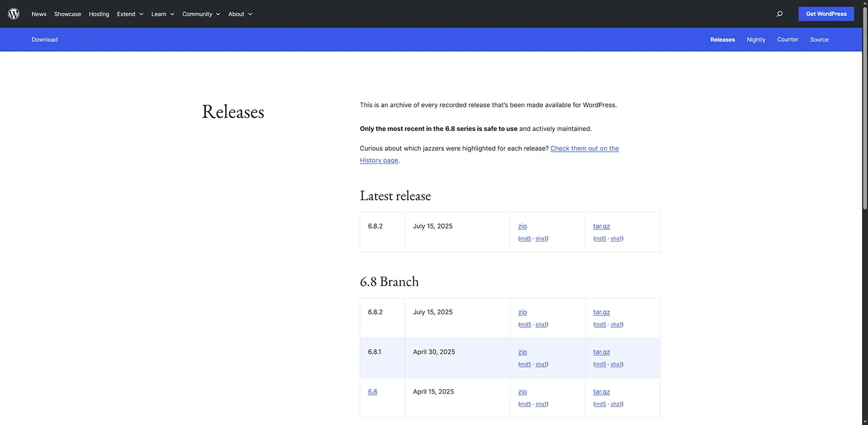Click the Get WordPress button
Screen dimensions: 868x425
[x=826, y=13]
